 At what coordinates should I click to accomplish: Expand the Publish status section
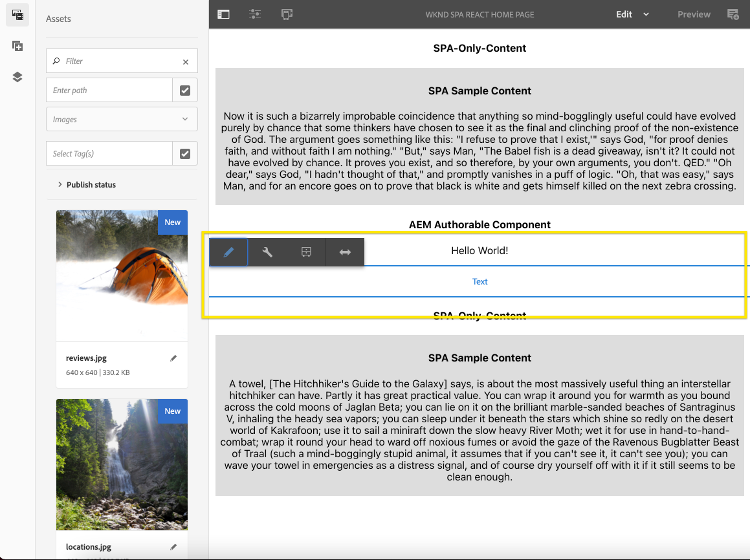point(87,184)
